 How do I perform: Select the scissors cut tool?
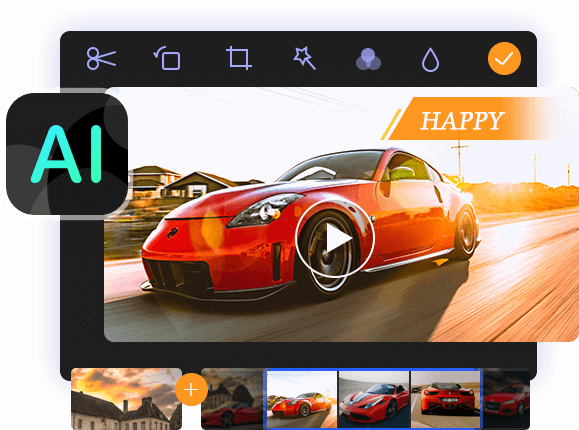click(x=101, y=58)
